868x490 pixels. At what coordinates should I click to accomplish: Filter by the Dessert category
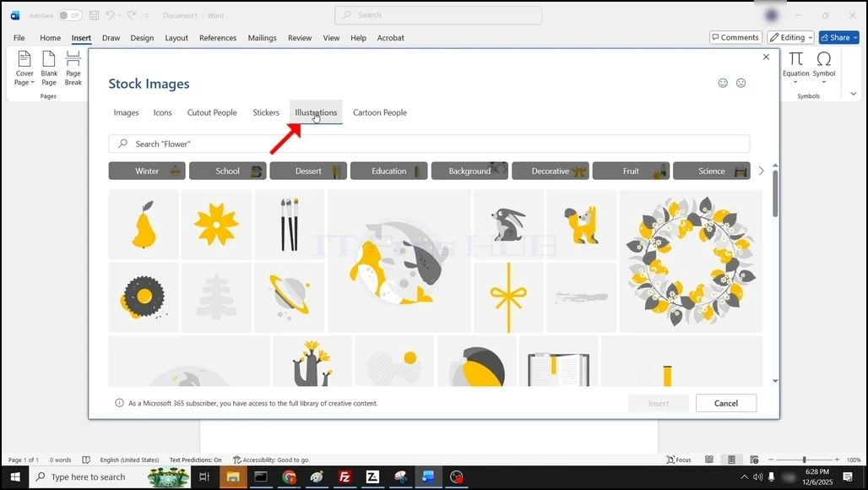[x=308, y=171]
